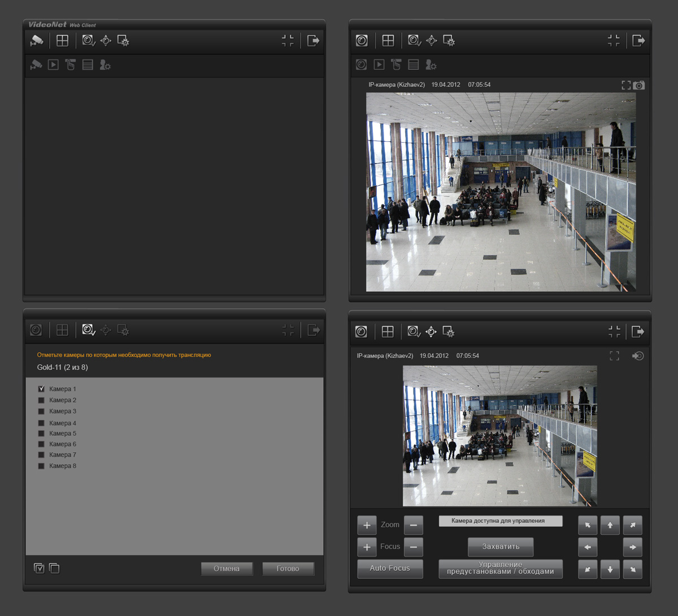Check the Камера 4 checkbox
Viewport: 678px width, 616px height.
tap(41, 423)
